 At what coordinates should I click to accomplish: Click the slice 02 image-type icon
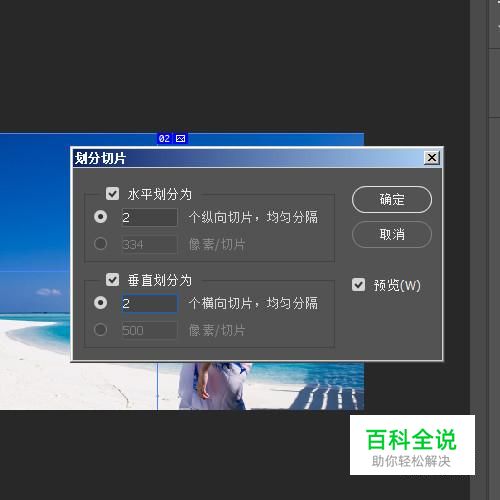tap(180, 138)
